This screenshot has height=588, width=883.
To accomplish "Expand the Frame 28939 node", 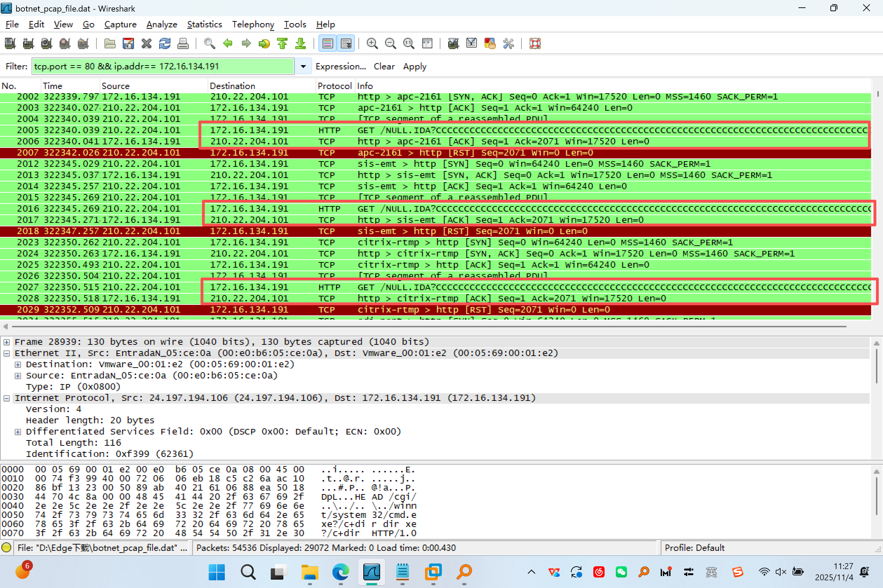I will point(7,342).
